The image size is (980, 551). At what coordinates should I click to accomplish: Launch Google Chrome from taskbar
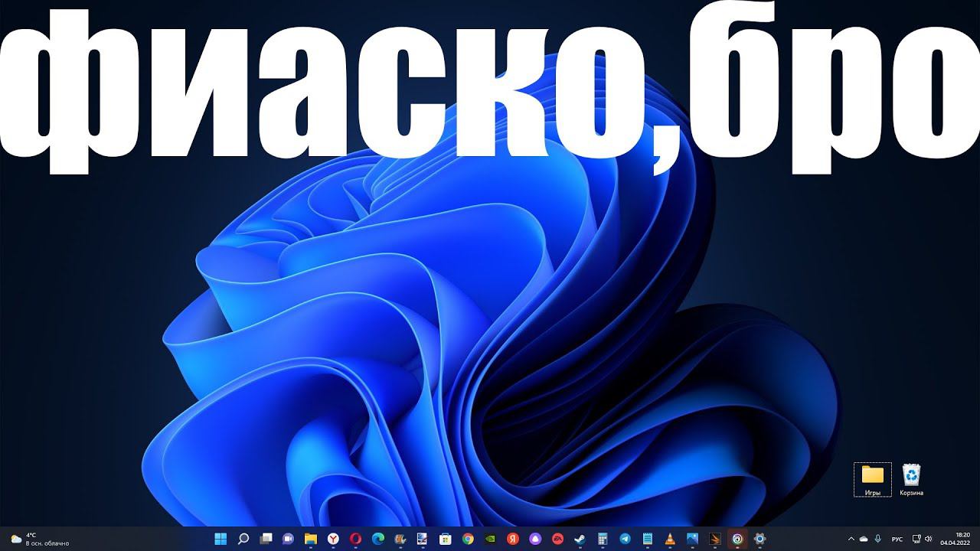pos(468,539)
